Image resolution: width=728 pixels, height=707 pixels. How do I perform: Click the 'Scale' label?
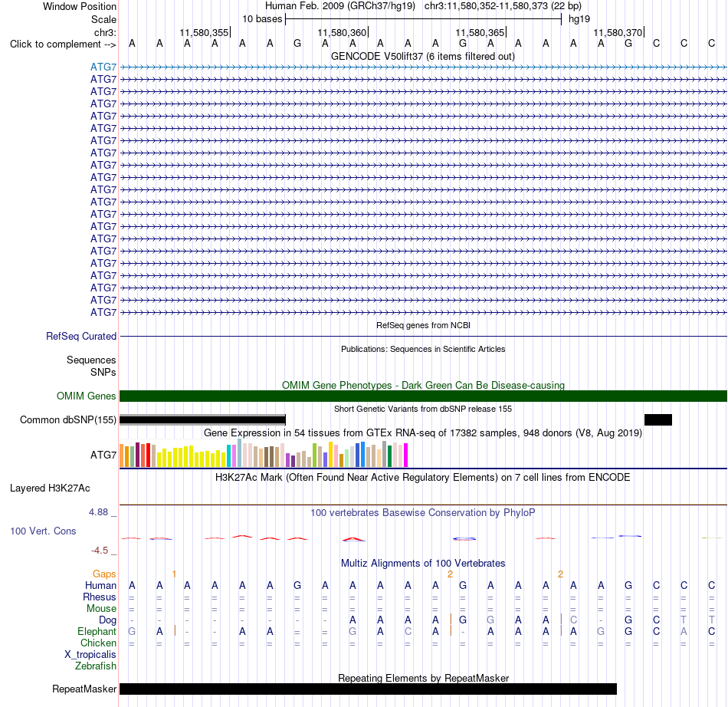click(x=104, y=19)
